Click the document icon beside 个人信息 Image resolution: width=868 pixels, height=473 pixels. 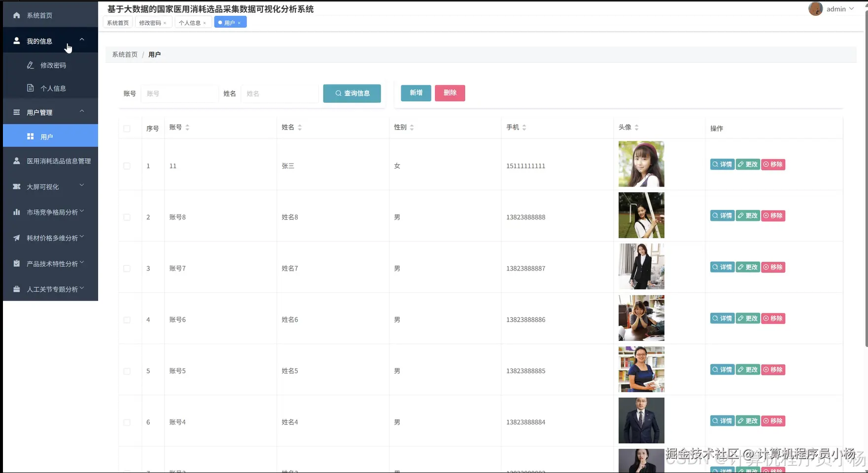coord(30,88)
